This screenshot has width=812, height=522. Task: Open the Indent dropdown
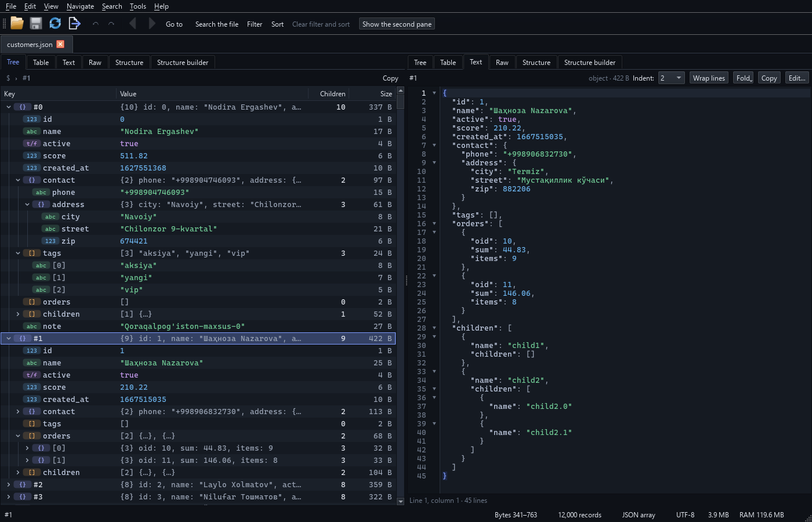tap(671, 78)
